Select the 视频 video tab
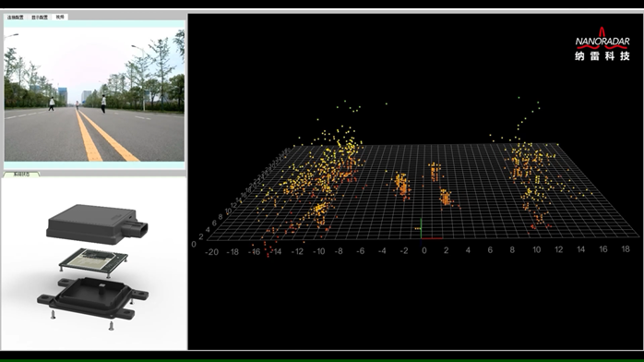The height and width of the screenshot is (362, 644). coord(60,17)
